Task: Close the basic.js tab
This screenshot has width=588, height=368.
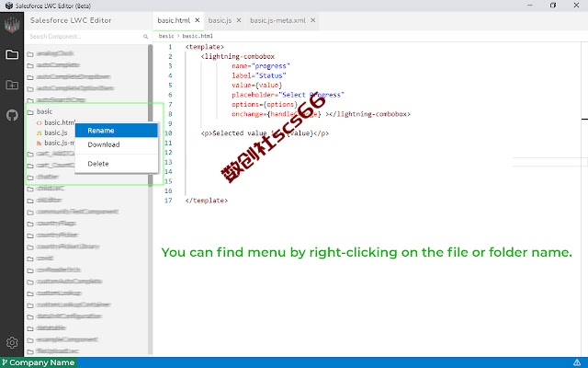Action: pos(239,20)
